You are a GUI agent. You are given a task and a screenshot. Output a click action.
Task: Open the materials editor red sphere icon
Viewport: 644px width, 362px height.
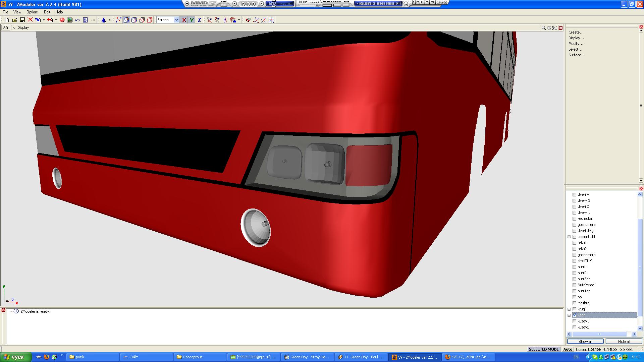click(62, 20)
